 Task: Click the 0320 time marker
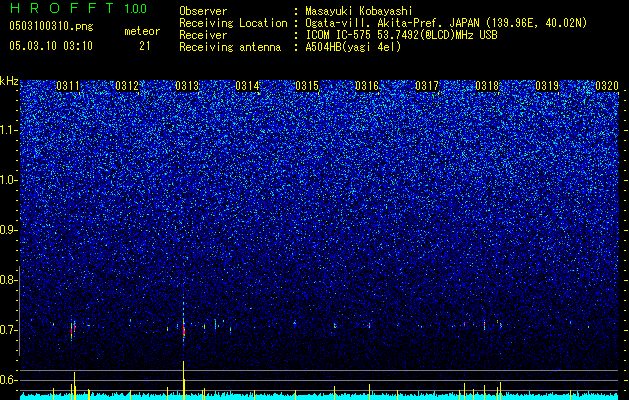[x=607, y=86]
